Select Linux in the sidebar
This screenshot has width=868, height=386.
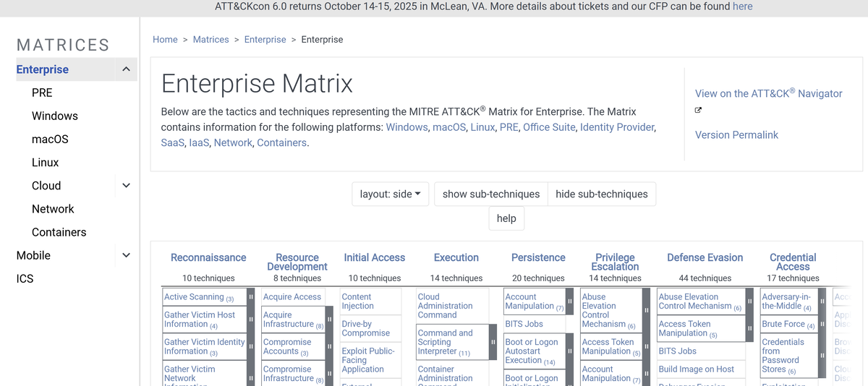tap(46, 163)
